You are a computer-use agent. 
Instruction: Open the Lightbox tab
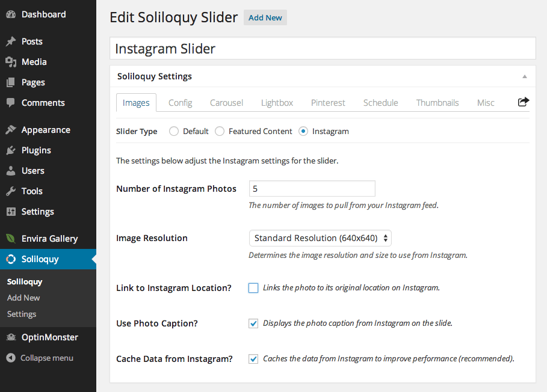[277, 103]
